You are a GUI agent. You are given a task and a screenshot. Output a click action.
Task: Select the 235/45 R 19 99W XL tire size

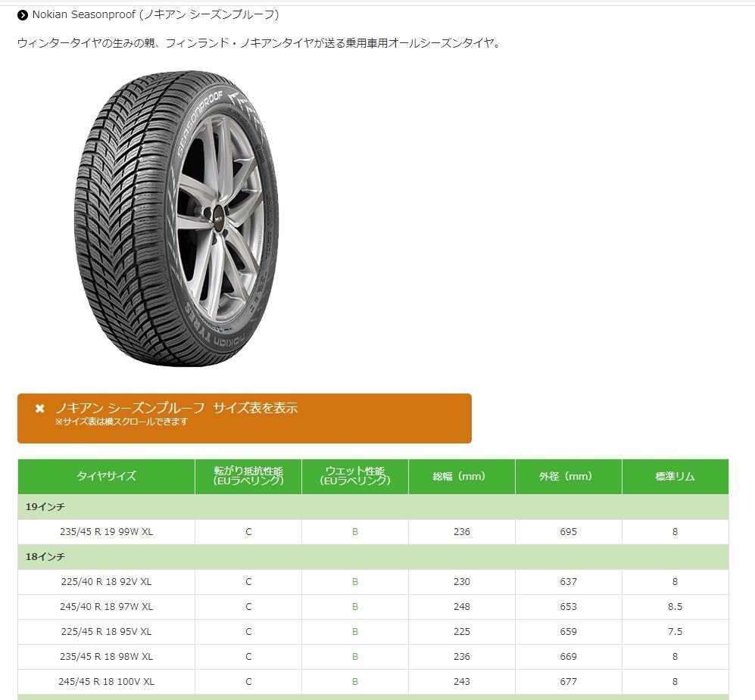107,531
